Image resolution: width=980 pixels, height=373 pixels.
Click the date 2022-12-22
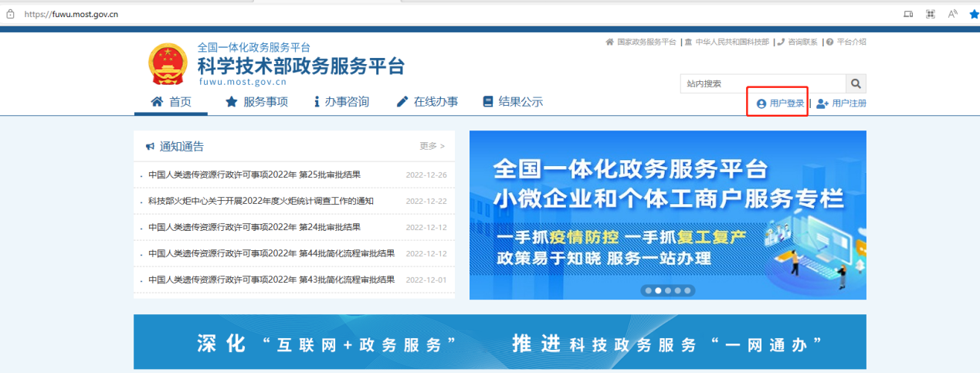coord(426,201)
